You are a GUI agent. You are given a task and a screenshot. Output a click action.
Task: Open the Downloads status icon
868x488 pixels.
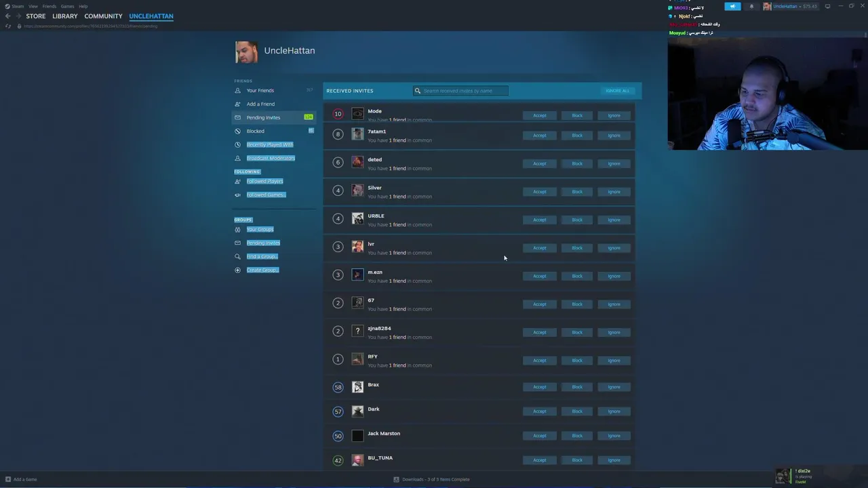(396, 479)
